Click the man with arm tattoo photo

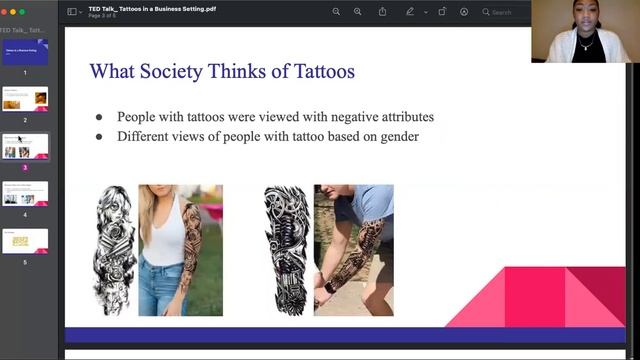[x=354, y=250]
